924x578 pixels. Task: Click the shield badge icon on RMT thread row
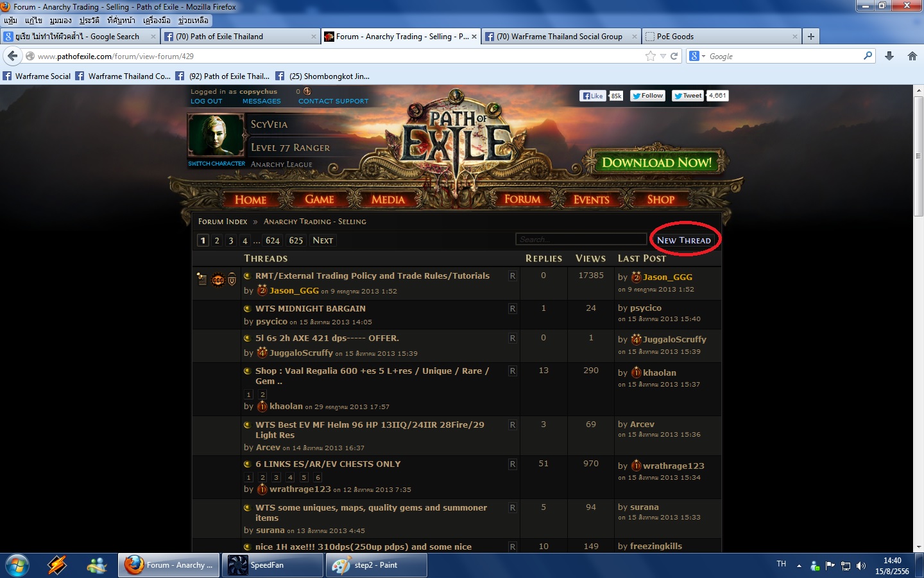click(x=232, y=280)
